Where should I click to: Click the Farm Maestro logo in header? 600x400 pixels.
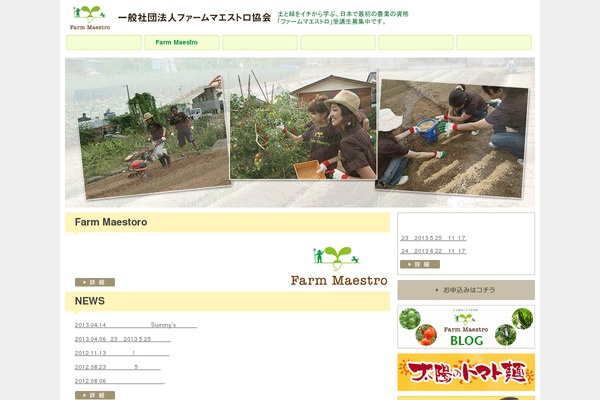90,18
